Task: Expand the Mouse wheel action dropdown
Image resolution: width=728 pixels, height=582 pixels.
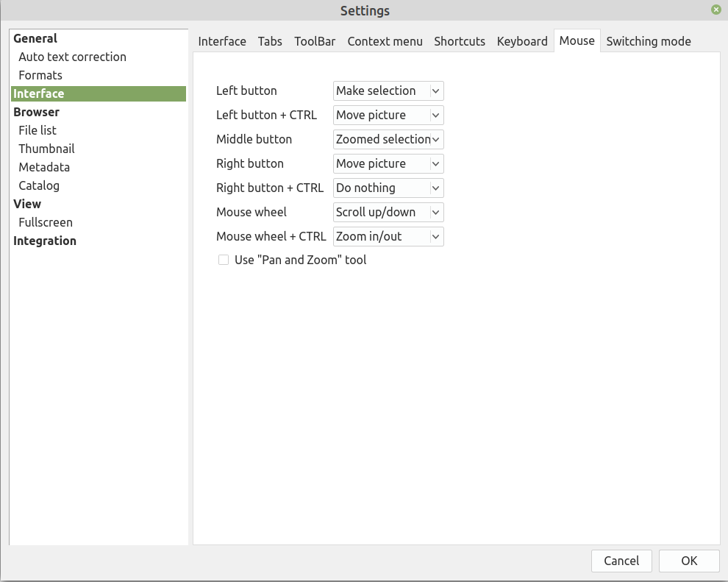Action: point(388,212)
